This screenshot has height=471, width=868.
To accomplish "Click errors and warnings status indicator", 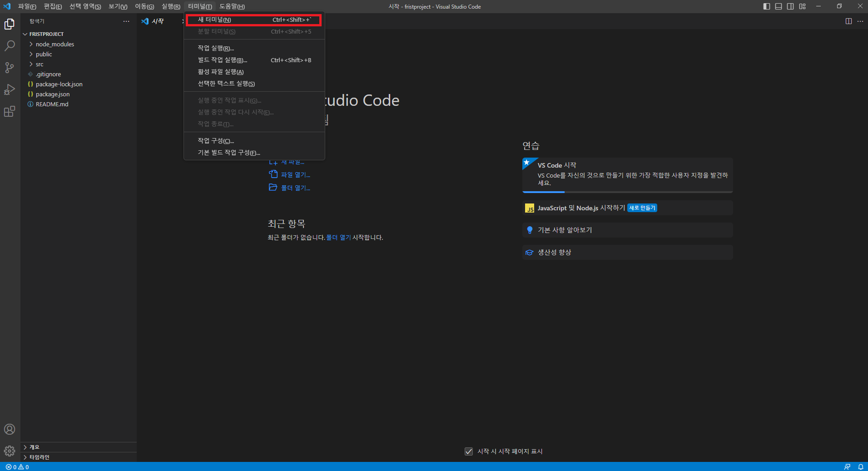I will pos(17,467).
